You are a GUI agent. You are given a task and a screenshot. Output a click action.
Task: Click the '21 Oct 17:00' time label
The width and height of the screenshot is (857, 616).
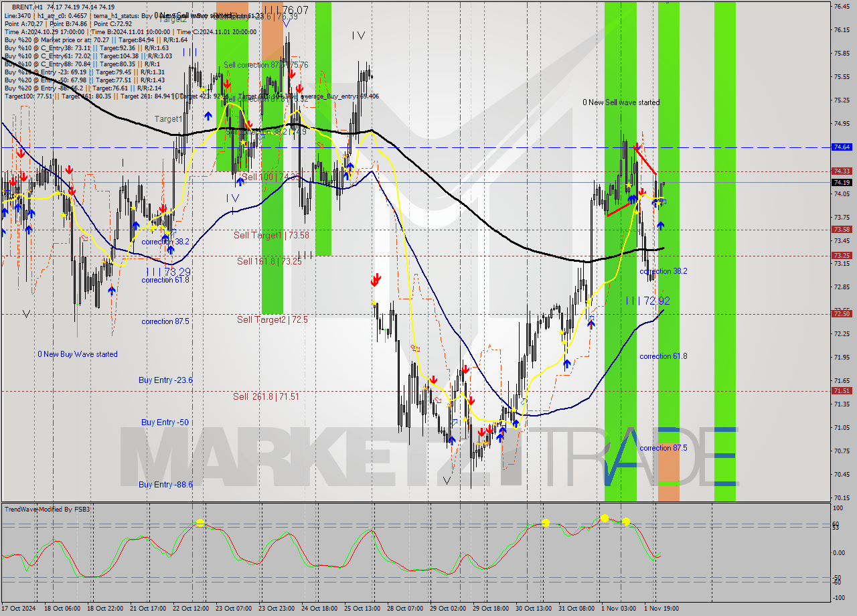148,609
